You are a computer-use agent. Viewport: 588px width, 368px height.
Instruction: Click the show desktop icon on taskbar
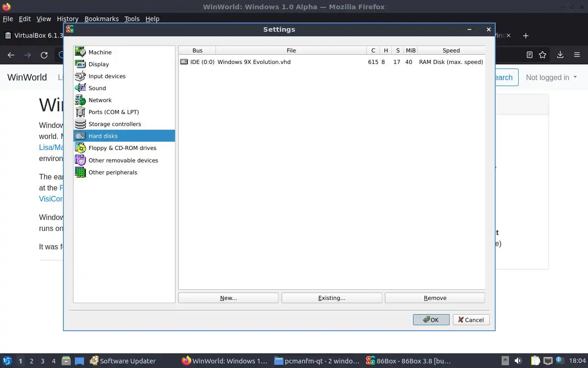[79, 361]
